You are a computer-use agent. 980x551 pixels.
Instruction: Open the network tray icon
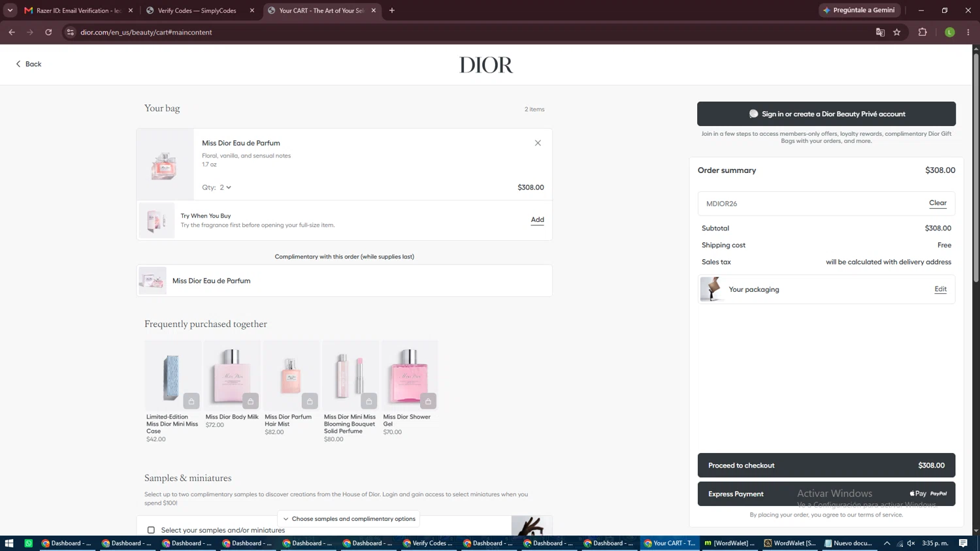[900, 543]
